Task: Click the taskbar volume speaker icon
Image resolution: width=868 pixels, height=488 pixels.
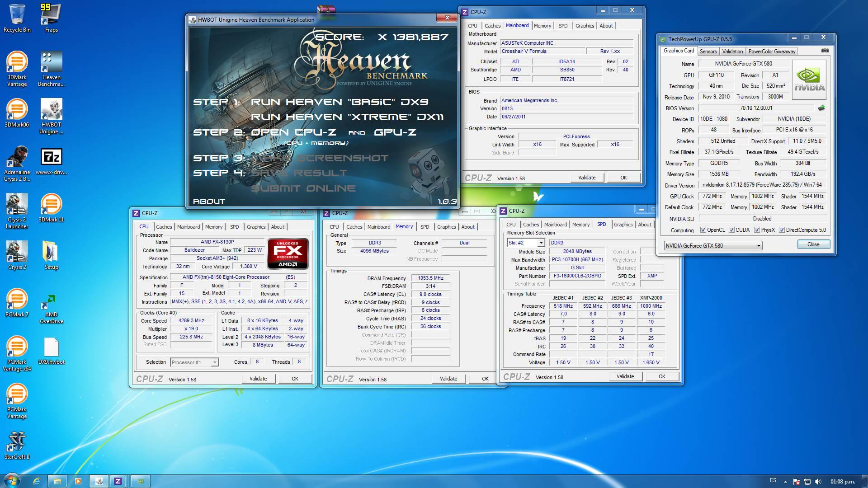Action: point(818,482)
